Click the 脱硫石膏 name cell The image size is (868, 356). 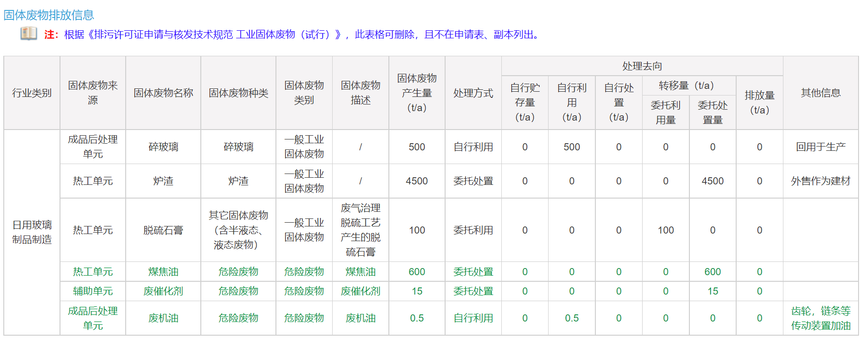point(163,230)
